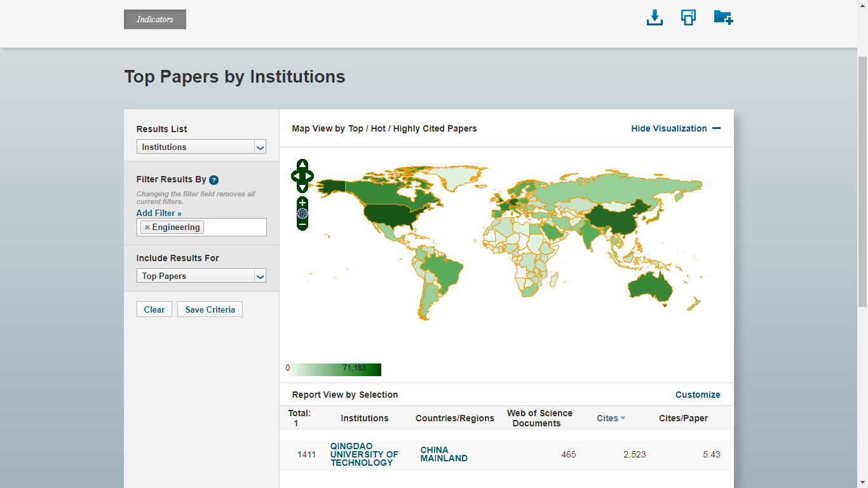Click the Save Criteria button
The height and width of the screenshot is (488, 868).
210,309
